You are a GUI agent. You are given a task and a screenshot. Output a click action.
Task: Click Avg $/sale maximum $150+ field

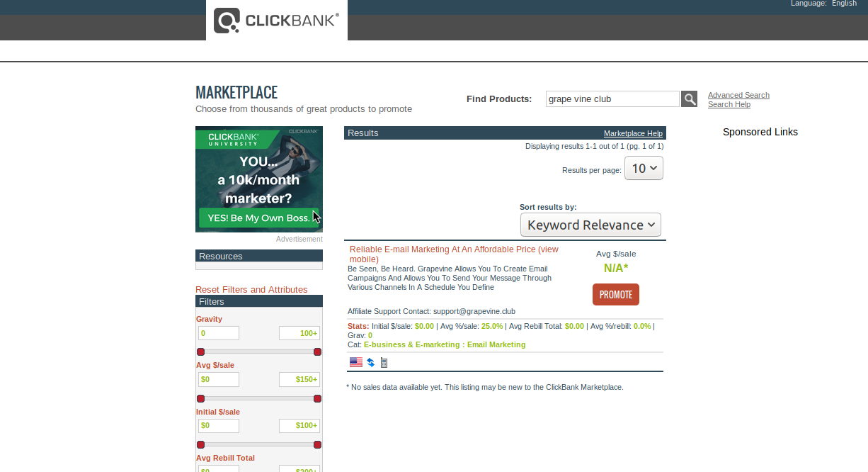pyautogui.click(x=299, y=379)
